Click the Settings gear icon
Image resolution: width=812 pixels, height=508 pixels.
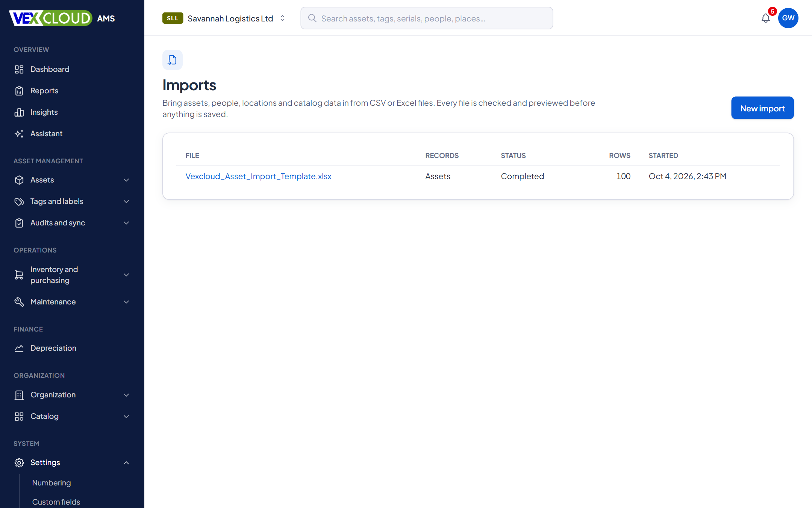[19, 462]
